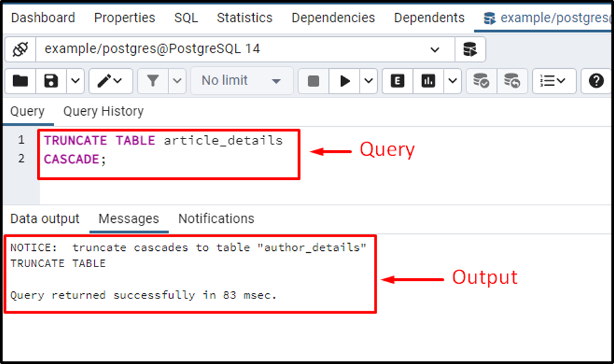This screenshot has width=614, height=364.
Task: Expand the connection selector example/postgres@PostgreSQL 14
Action: (x=245, y=49)
